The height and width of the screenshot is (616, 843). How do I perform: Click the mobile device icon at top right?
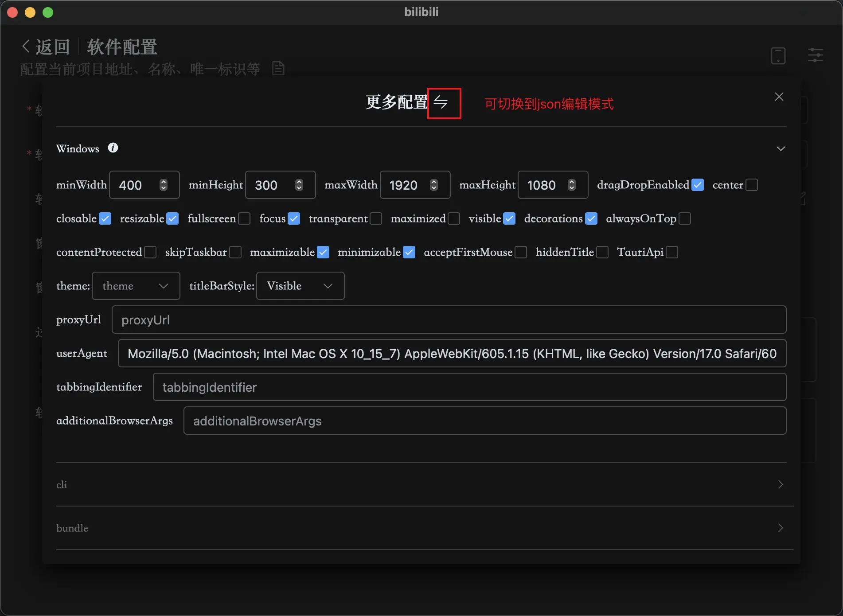click(x=778, y=56)
